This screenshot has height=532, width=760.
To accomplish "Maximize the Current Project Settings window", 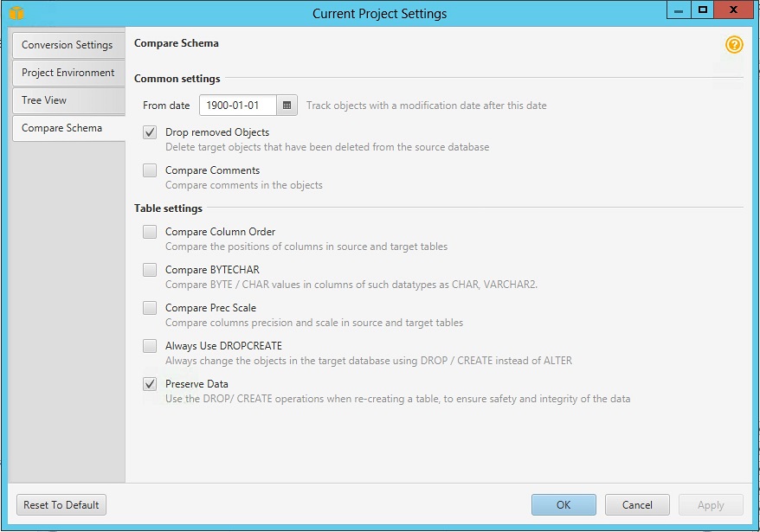I will pos(703,10).
